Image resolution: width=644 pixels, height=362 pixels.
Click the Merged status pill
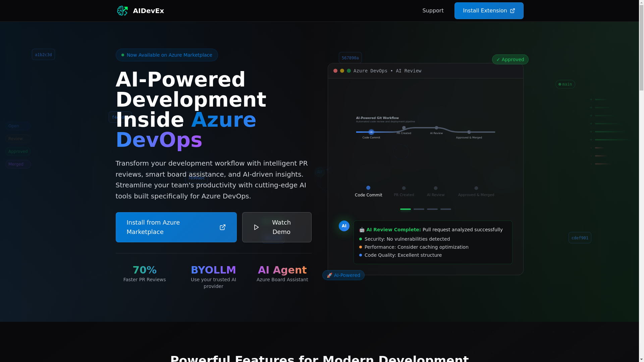point(18,164)
